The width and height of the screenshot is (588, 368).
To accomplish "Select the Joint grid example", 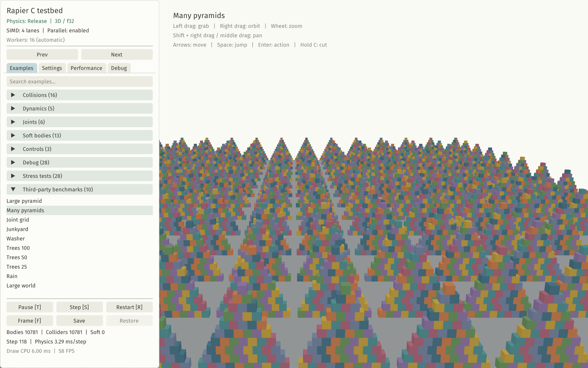I will click(x=79, y=220).
